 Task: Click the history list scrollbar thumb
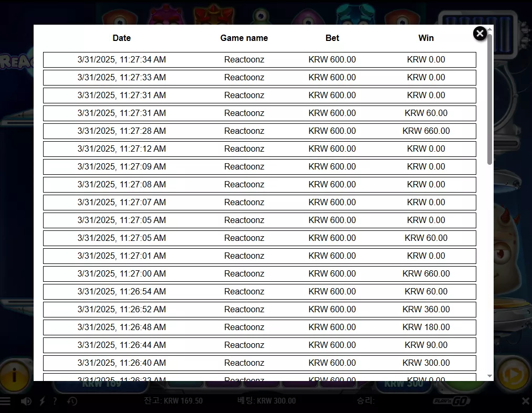pyautogui.click(x=489, y=99)
